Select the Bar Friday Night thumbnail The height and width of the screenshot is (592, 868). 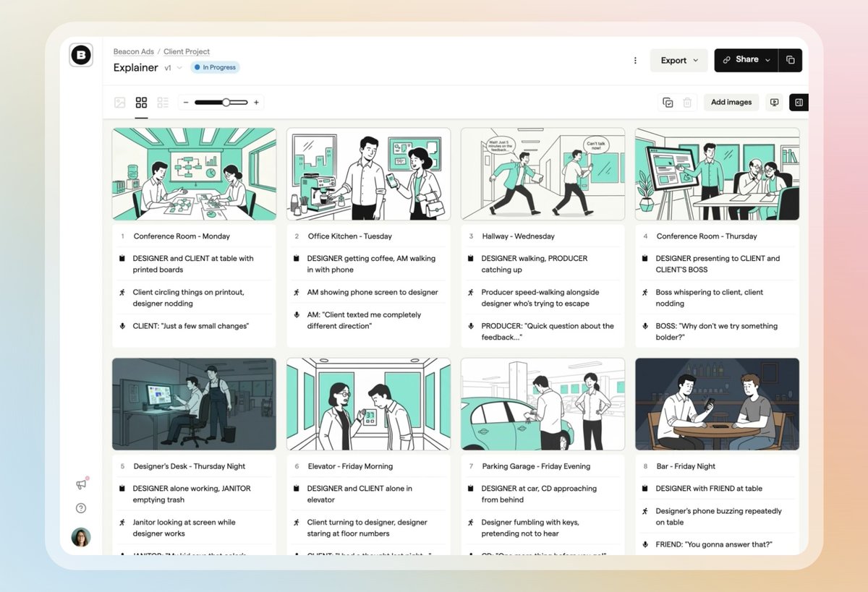pos(717,404)
